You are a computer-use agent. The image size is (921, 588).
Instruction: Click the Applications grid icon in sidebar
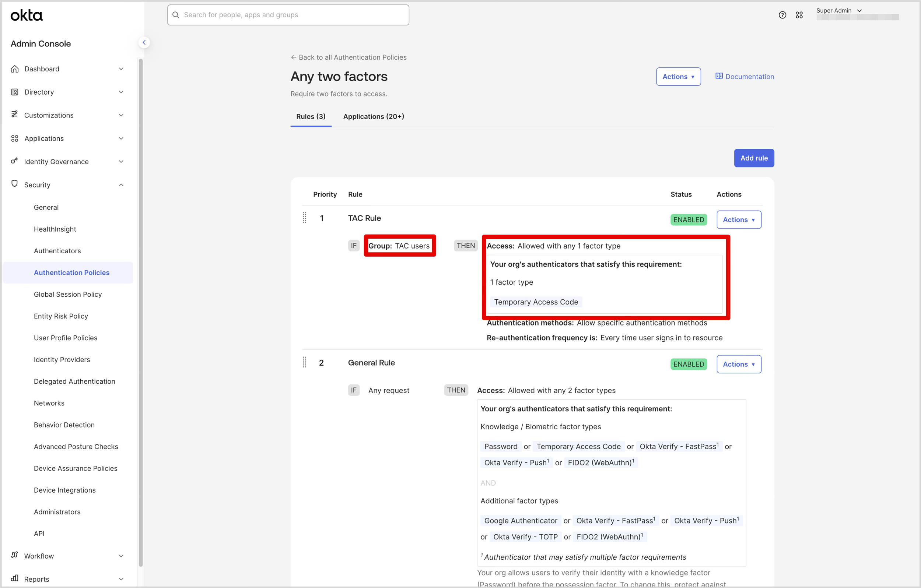coord(15,138)
